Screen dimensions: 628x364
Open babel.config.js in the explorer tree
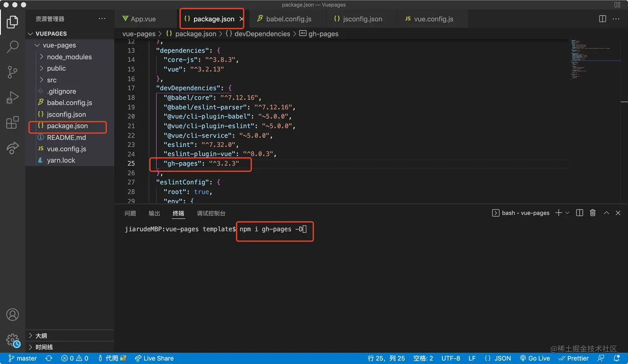(x=70, y=103)
